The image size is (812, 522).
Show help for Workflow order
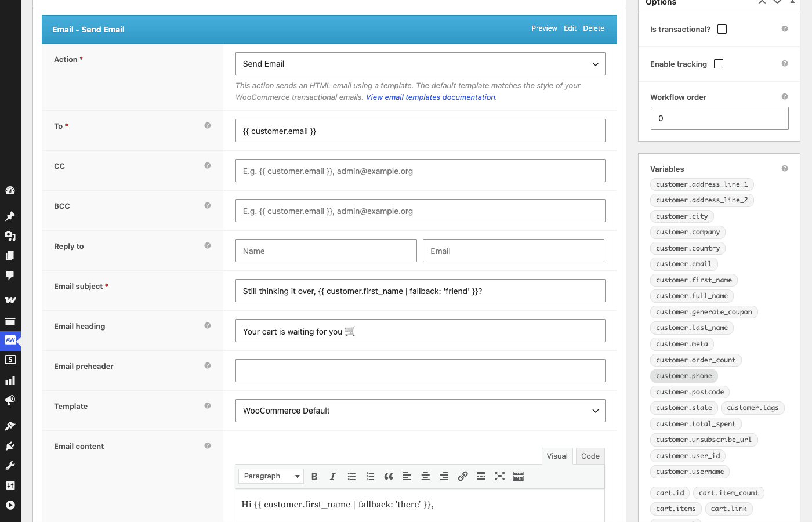(785, 97)
